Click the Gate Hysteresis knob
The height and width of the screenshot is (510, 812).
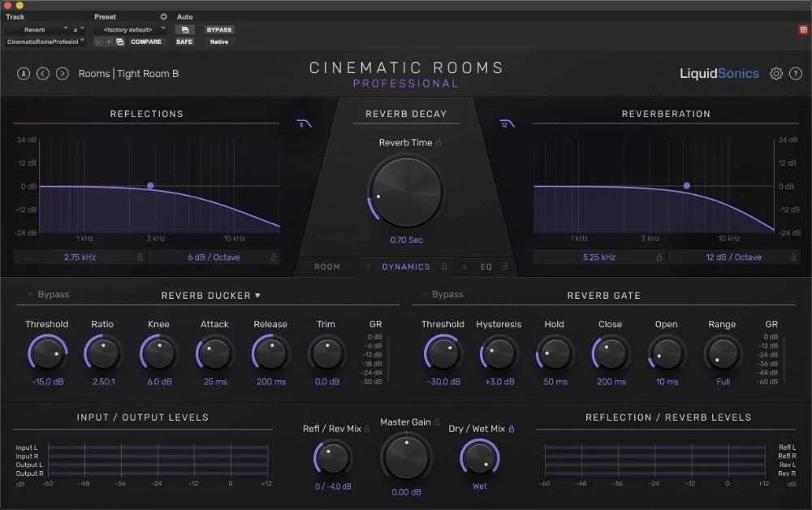[499, 353]
